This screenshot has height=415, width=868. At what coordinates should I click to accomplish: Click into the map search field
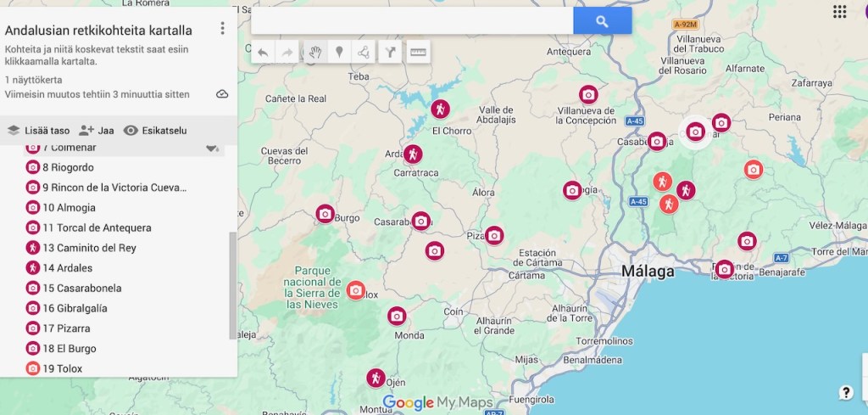tap(412, 21)
